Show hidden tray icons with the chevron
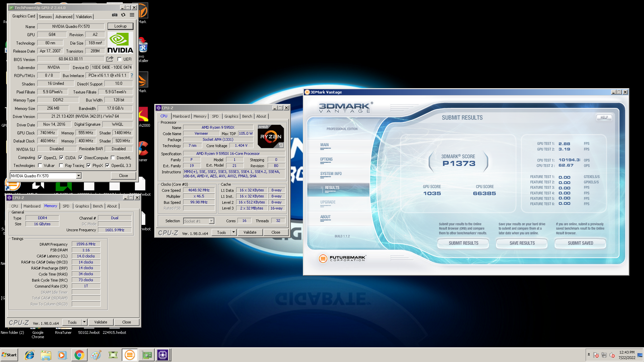 pyautogui.click(x=588, y=355)
